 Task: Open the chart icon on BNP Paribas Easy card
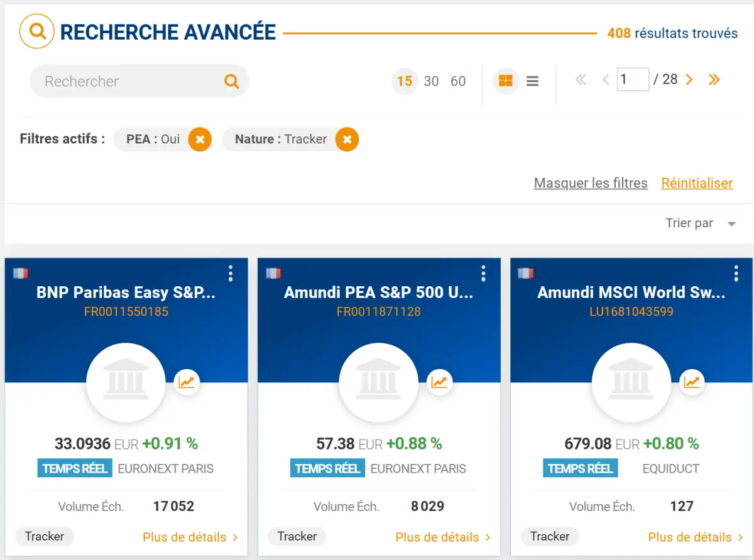tap(187, 382)
